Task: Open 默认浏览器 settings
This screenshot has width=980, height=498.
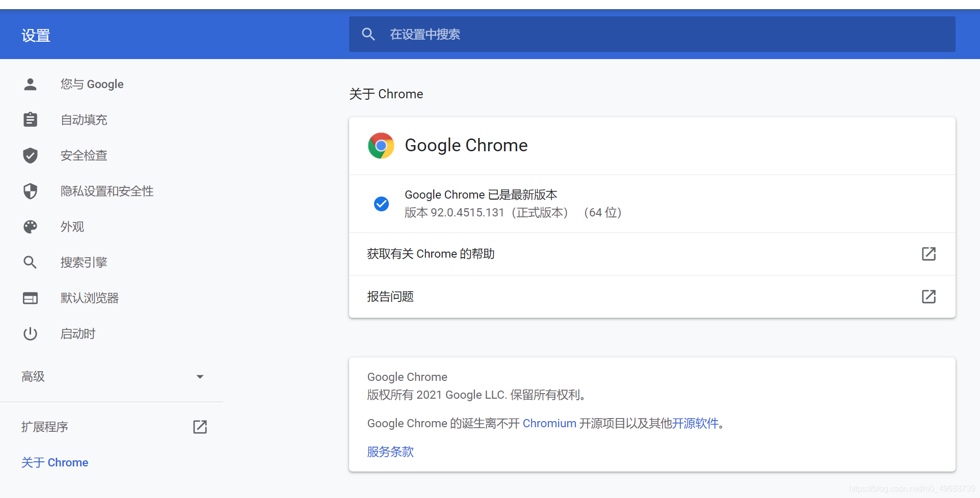Action: [89, 298]
